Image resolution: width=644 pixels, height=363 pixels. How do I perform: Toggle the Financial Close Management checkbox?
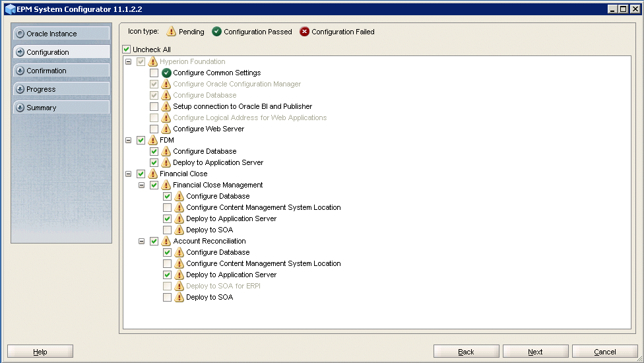click(154, 185)
